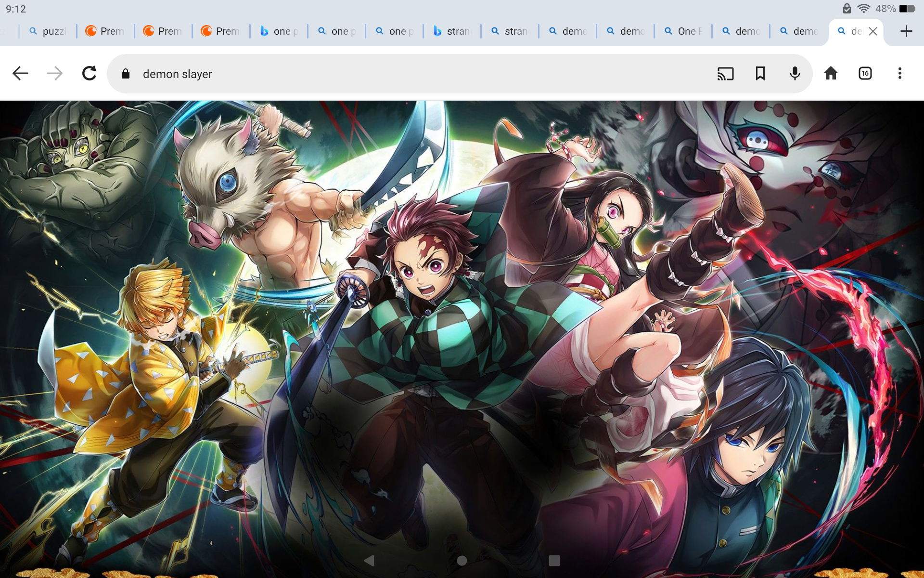This screenshot has width=924, height=578.
Task: Go to the browser home page
Action: (x=831, y=74)
